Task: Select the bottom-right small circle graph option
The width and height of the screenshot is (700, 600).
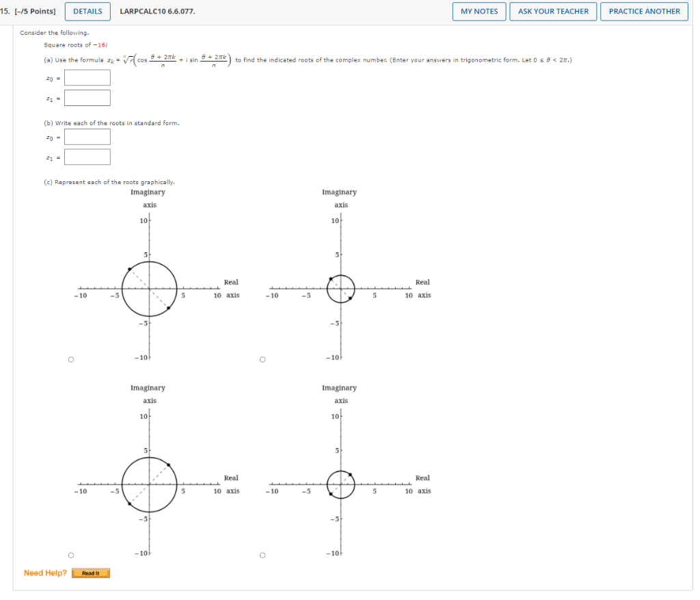Action: pos(262,555)
